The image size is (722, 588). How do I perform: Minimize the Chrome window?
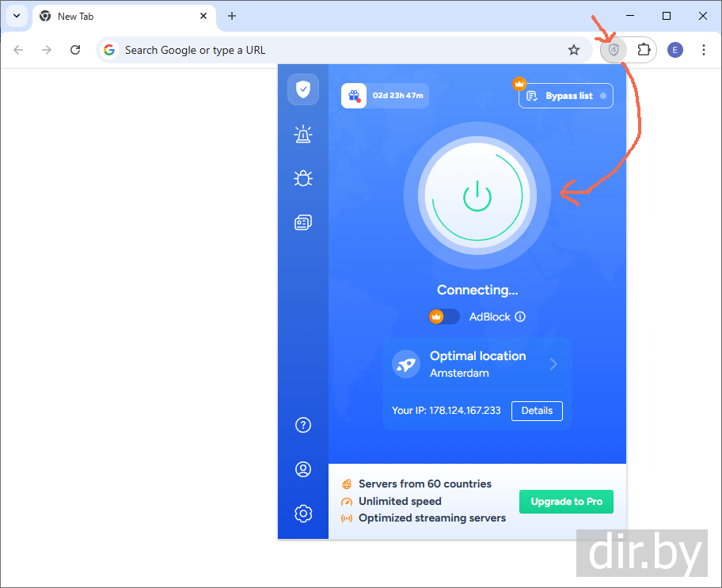coord(630,16)
